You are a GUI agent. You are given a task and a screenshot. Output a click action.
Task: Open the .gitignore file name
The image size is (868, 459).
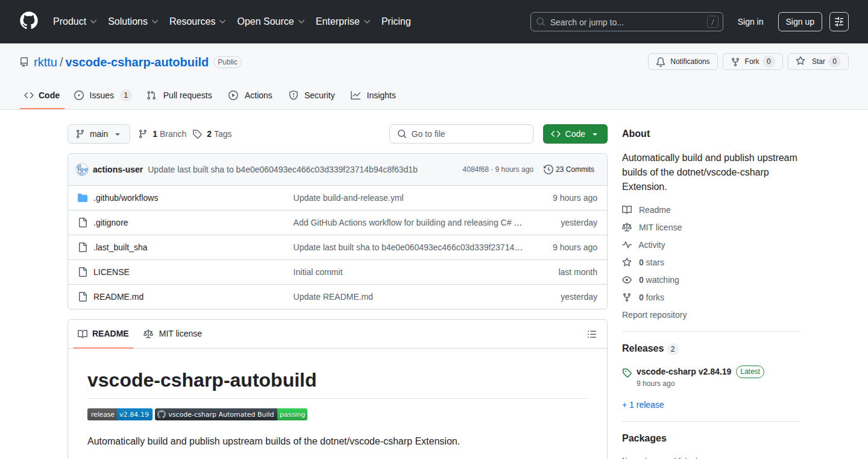111,223
